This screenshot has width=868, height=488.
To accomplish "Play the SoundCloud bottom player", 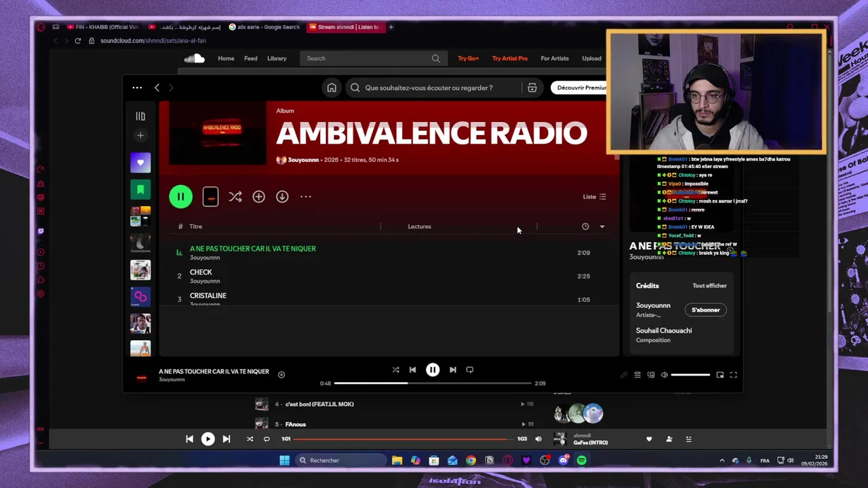I will coord(208,439).
